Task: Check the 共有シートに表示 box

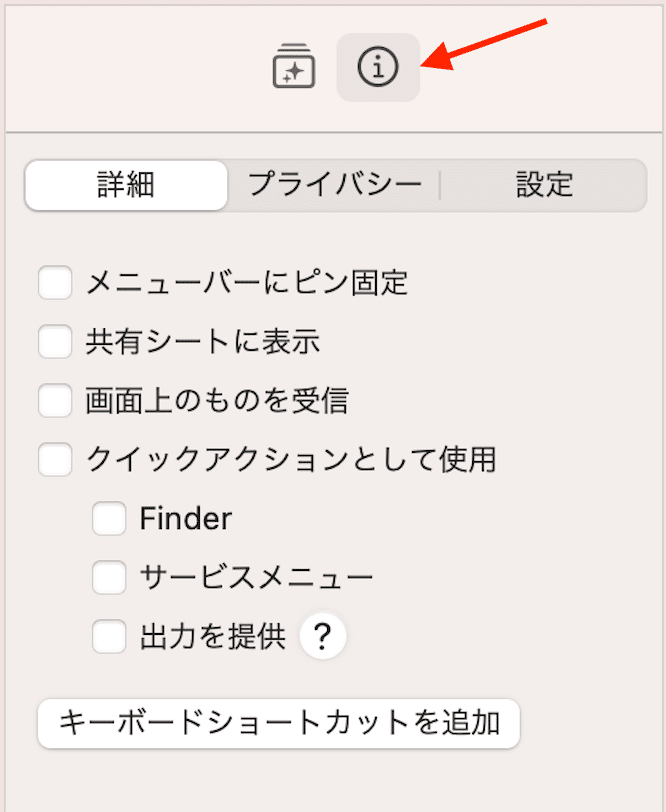Action: pos(55,342)
